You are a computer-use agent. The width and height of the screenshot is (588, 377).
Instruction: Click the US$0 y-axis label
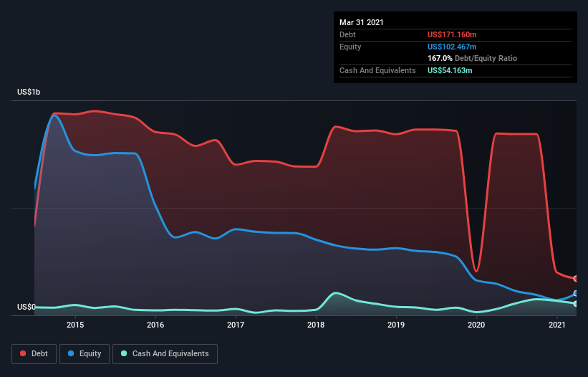(x=26, y=307)
